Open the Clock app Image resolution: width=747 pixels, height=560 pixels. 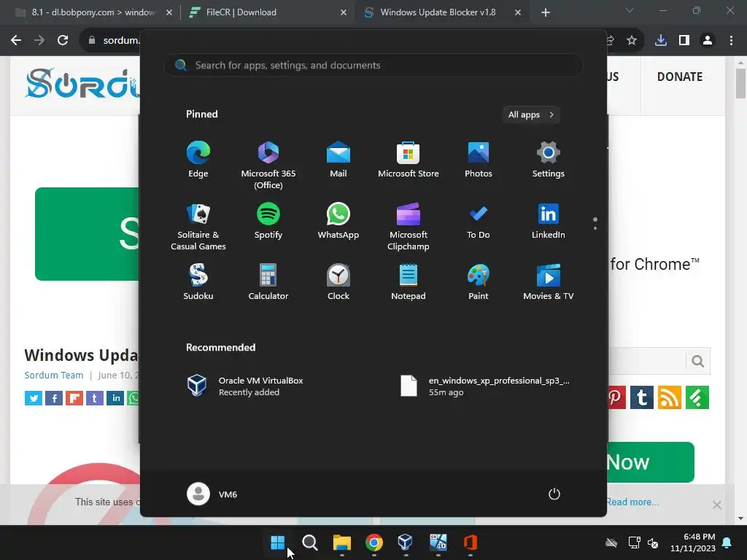tap(338, 282)
